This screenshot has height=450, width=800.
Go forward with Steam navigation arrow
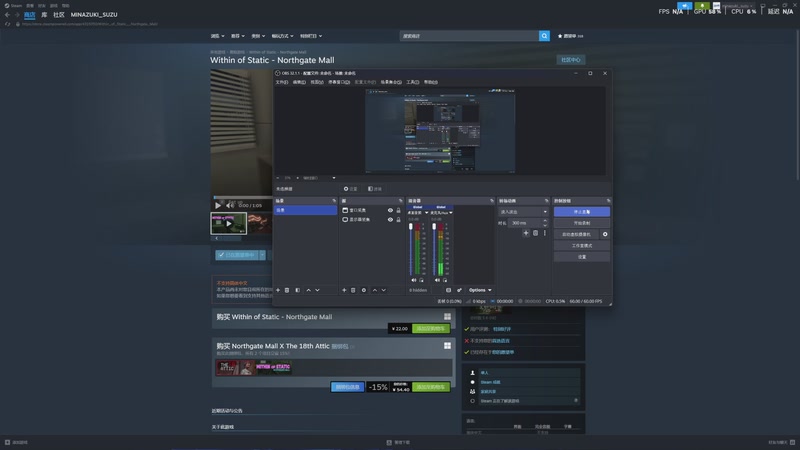[x=16, y=15]
